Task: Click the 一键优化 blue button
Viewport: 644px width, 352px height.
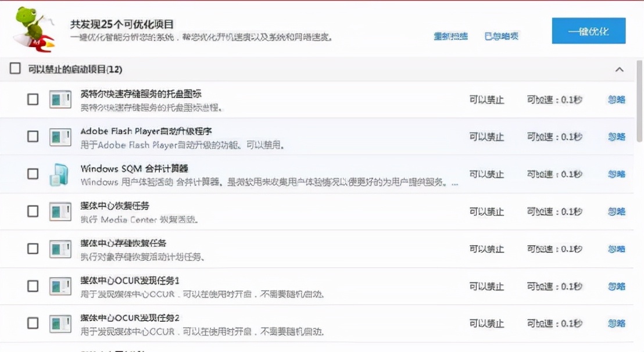Action: click(588, 31)
